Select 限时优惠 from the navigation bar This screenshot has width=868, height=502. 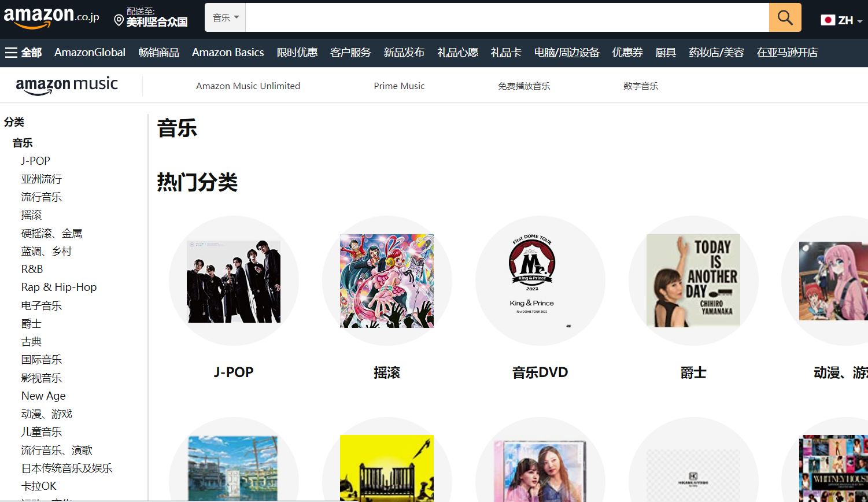tap(297, 52)
